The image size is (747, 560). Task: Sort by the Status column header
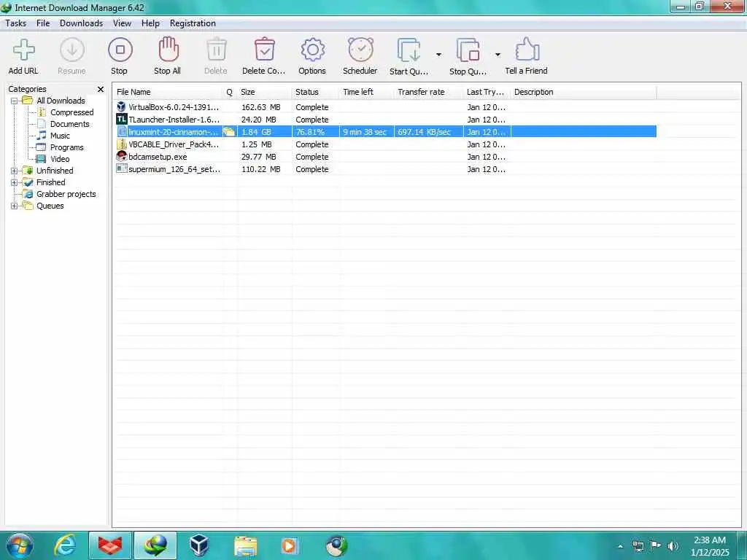click(x=316, y=92)
